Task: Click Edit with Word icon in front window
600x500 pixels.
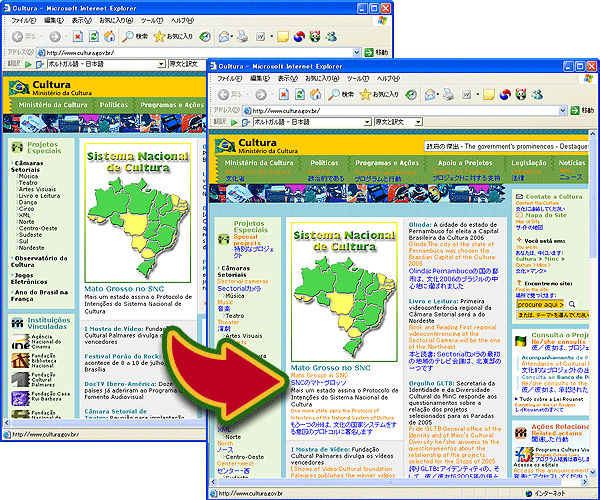Action: pos(466,94)
